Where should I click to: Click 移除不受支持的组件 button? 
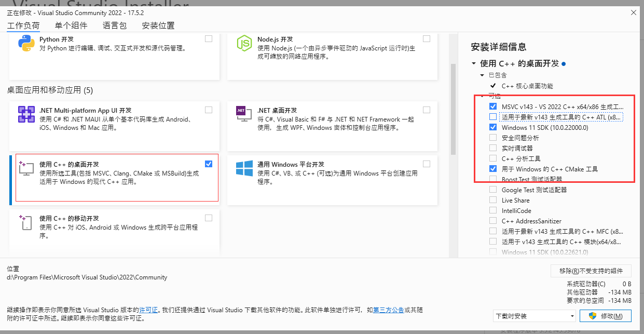point(591,271)
